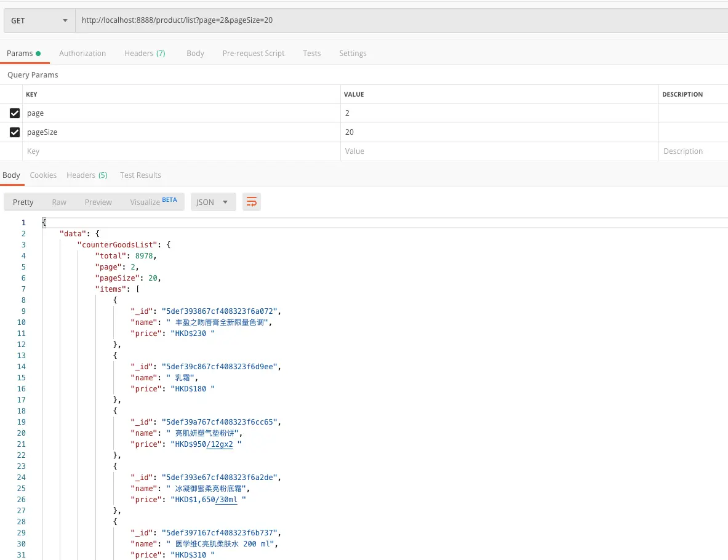Show the response Cookies tab

pos(43,175)
